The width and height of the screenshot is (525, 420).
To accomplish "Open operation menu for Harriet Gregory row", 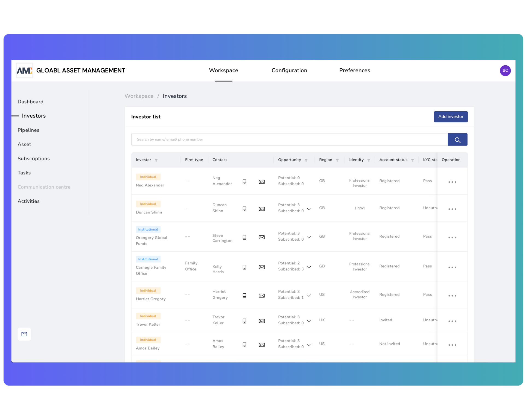I will click(452, 296).
